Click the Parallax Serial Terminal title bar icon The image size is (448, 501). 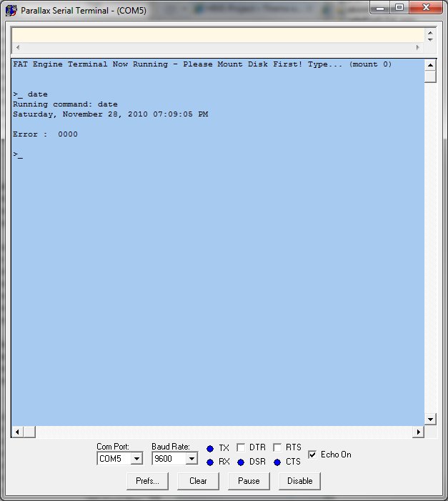point(11,11)
